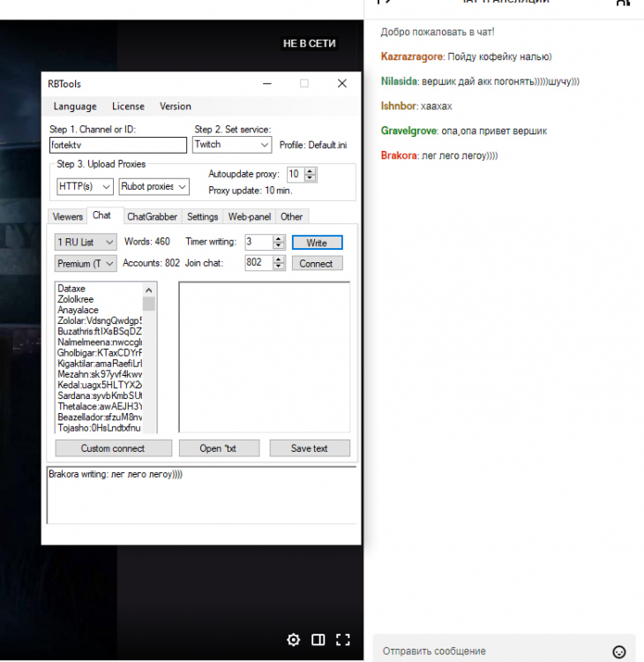Click the Channel or ID input field
This screenshot has width=644, height=662.
(117, 145)
